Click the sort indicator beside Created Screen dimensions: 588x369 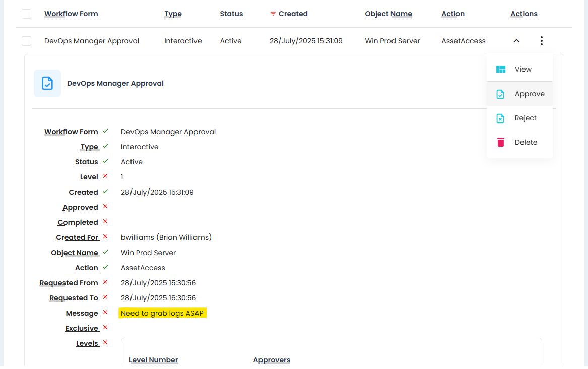point(273,14)
